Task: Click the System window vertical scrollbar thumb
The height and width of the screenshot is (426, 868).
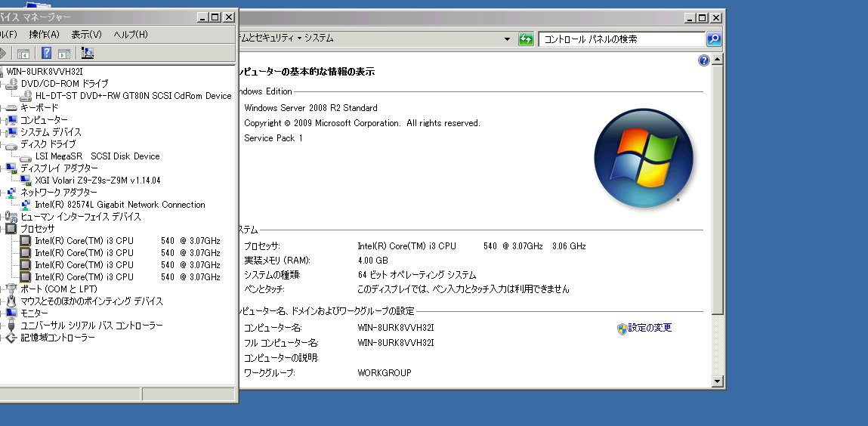Action: (x=718, y=190)
